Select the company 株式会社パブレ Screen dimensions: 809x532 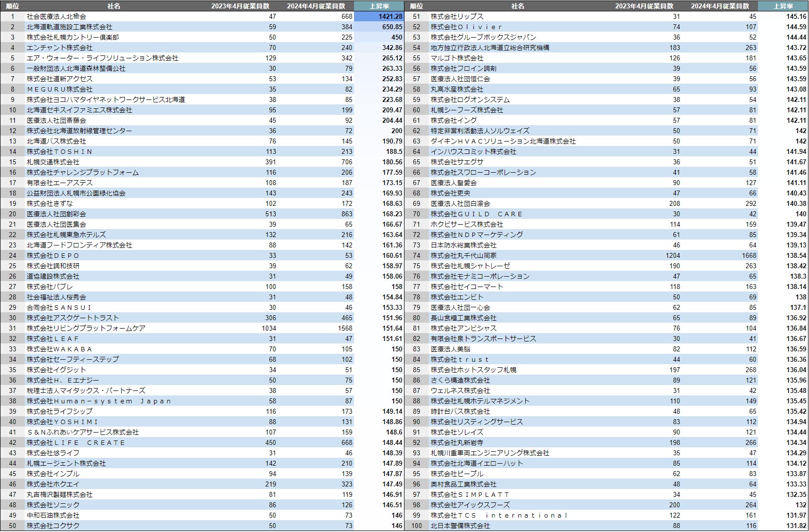[x=50, y=287]
